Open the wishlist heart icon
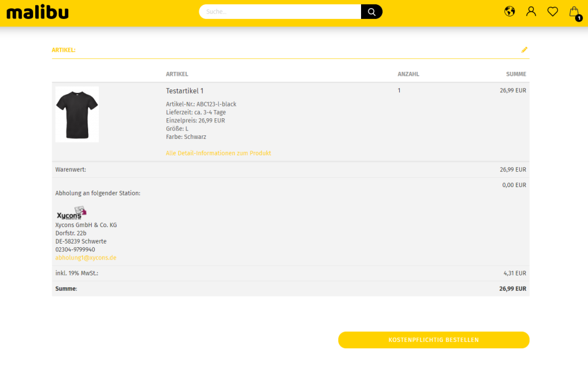Viewport: 588px width, 366px height. 553,11
